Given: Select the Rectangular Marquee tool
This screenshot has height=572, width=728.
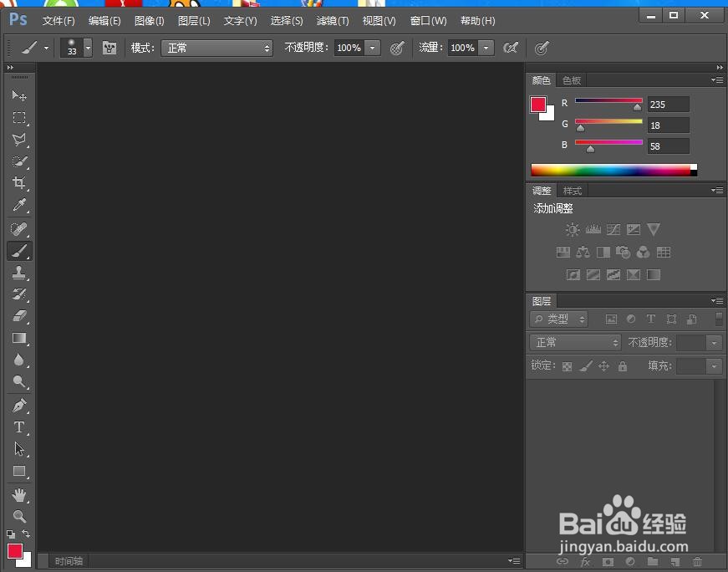Looking at the screenshot, I should coord(19,117).
